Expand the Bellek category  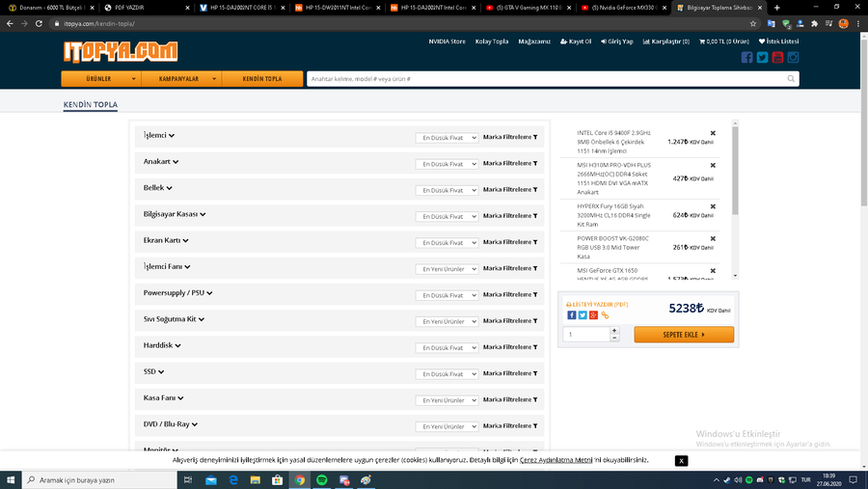coord(158,188)
